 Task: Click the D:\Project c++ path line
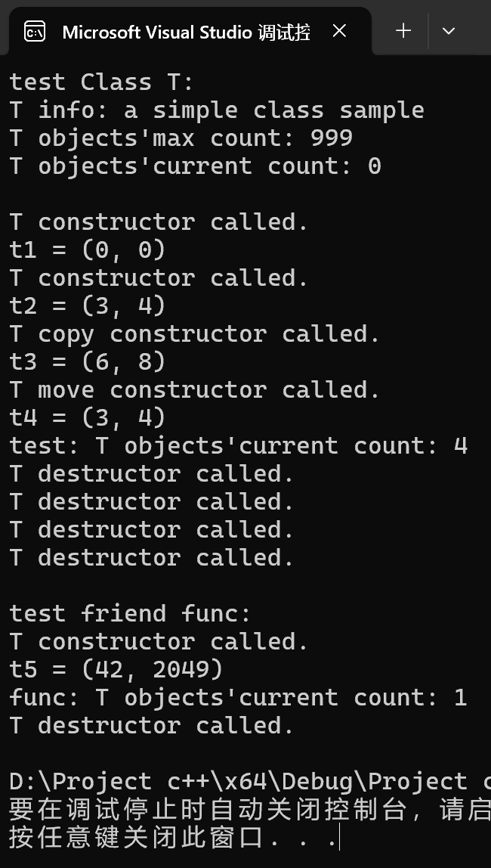tap(250, 781)
